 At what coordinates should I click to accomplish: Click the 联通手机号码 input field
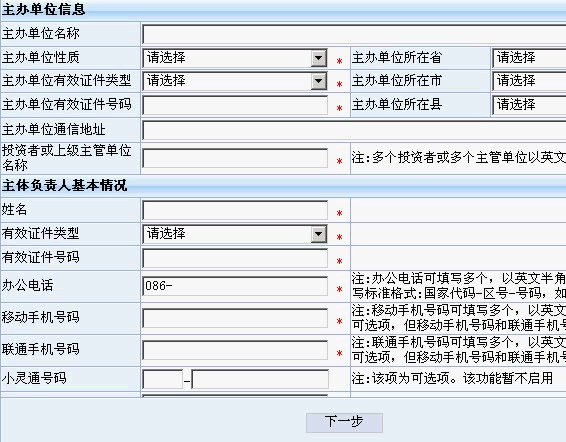[235, 350]
